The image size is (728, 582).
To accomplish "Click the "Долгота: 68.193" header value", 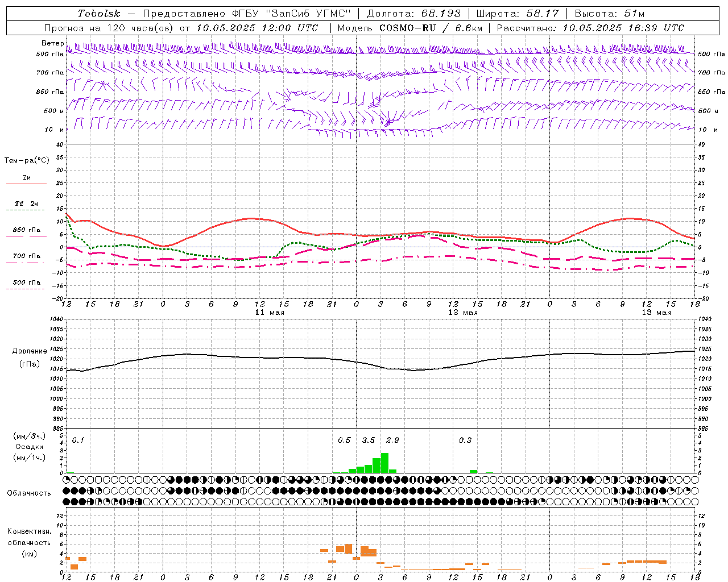I will (413, 14).
